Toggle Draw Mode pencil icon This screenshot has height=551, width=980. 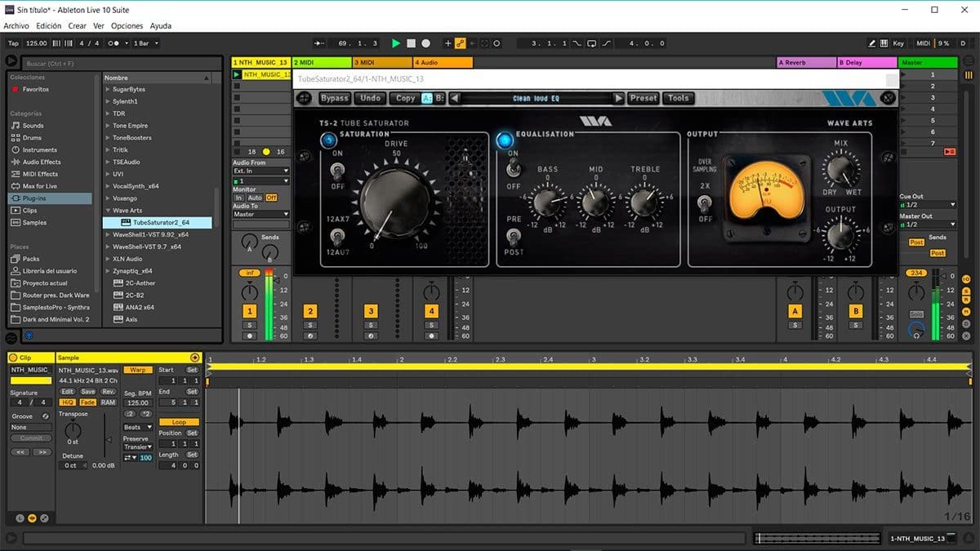pyautogui.click(x=871, y=43)
